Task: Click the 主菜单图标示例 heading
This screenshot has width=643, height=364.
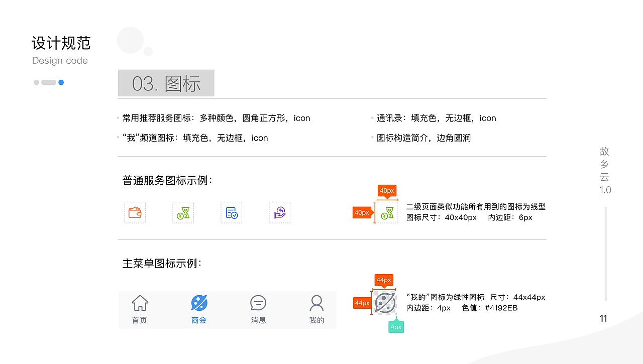Action: pos(162,264)
